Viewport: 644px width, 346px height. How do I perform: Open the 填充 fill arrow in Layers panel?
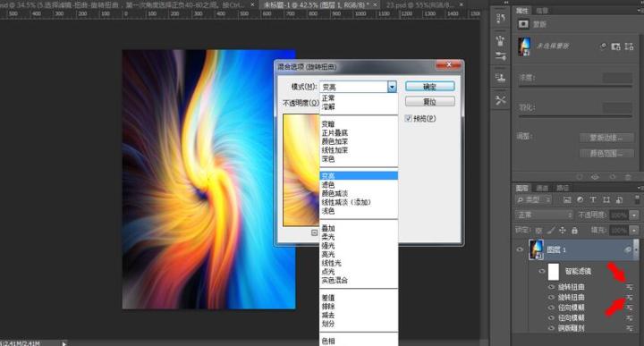click(635, 231)
